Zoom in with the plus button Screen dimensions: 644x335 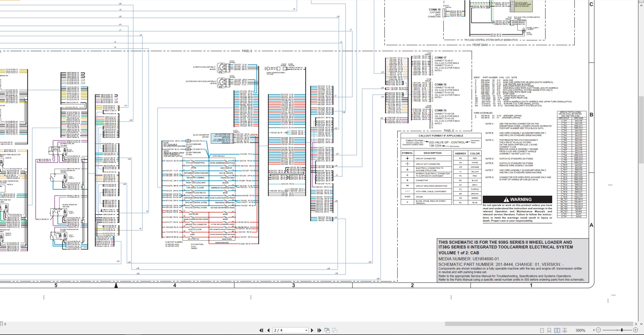pos(635,330)
